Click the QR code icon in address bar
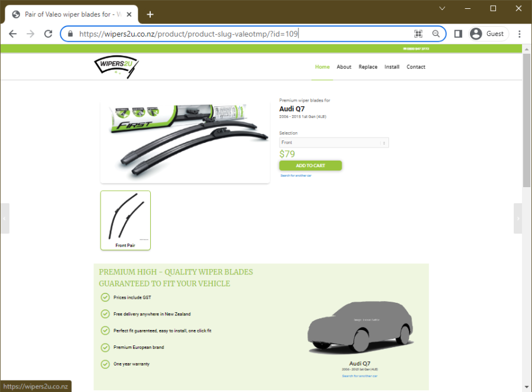Image resolution: width=532 pixels, height=392 pixels. click(x=419, y=34)
